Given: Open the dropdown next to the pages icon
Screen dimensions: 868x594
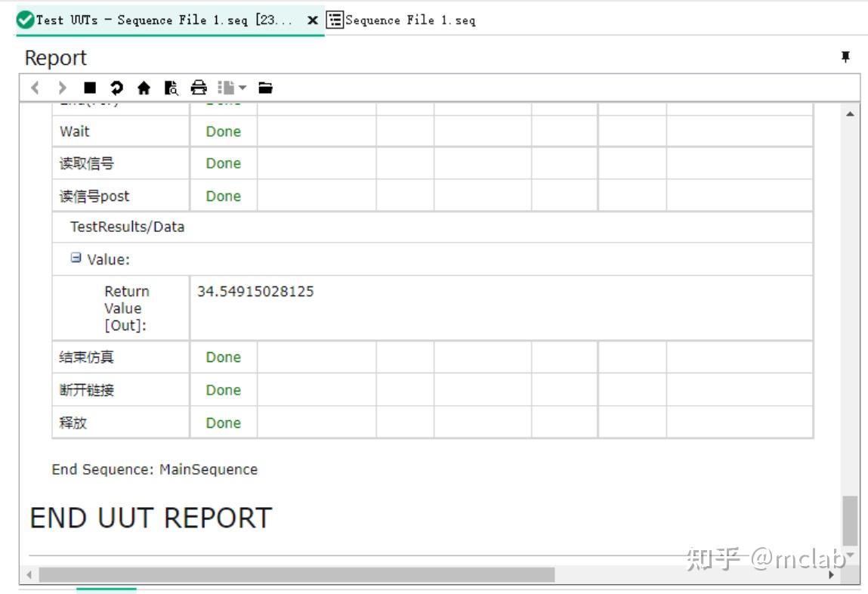Looking at the screenshot, I should pyautogui.click(x=243, y=87).
